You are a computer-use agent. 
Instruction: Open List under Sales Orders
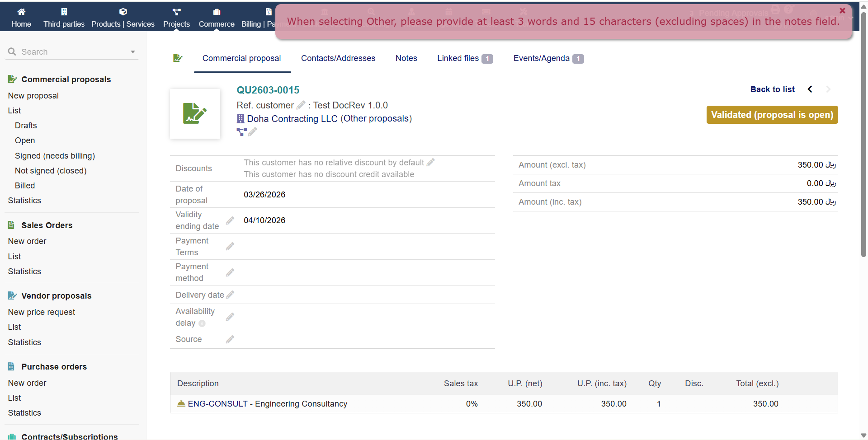(x=14, y=257)
